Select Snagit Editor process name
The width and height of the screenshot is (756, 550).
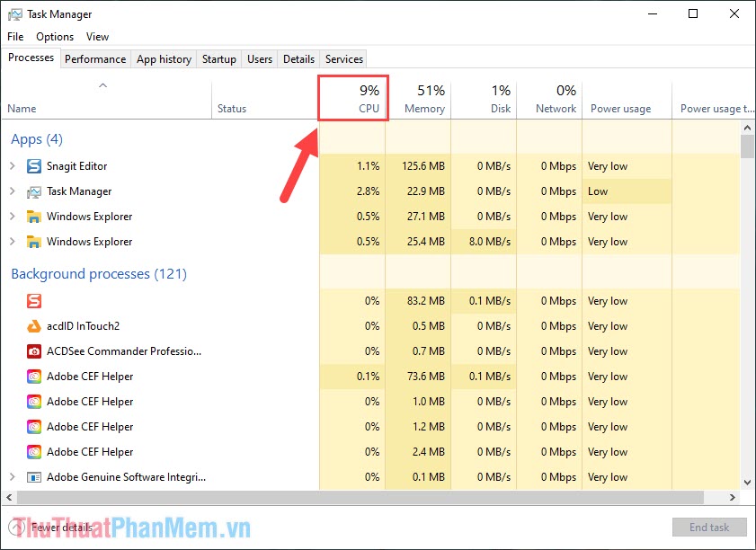[76, 166]
